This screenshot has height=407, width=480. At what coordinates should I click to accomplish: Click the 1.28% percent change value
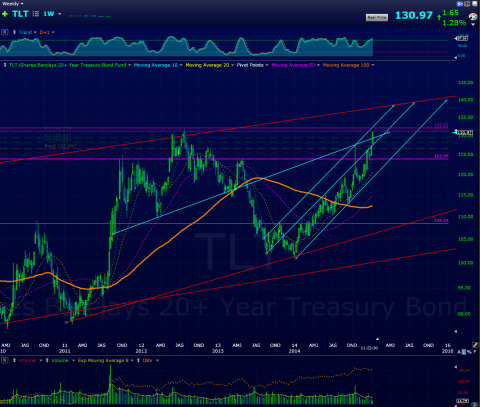coord(454,23)
